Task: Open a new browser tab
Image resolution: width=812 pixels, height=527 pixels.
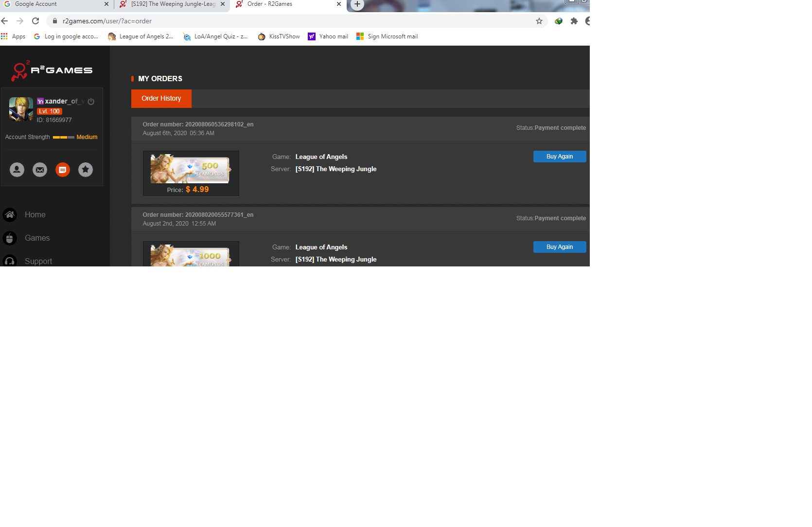Action: tap(357, 4)
